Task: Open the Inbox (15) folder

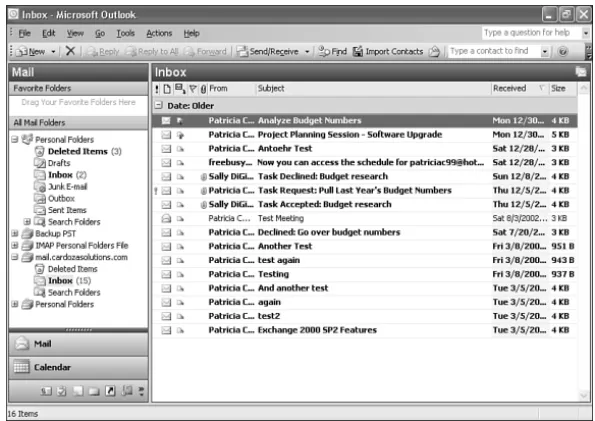Action: coord(63,281)
